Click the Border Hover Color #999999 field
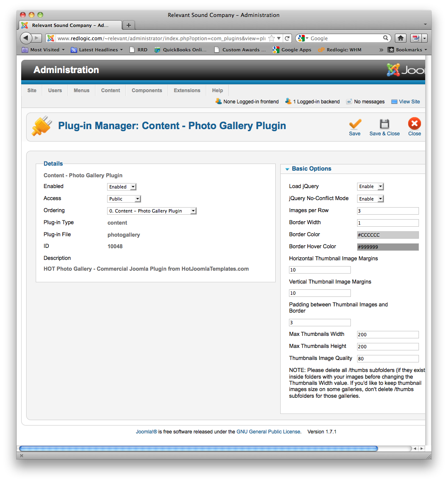 [x=388, y=247]
